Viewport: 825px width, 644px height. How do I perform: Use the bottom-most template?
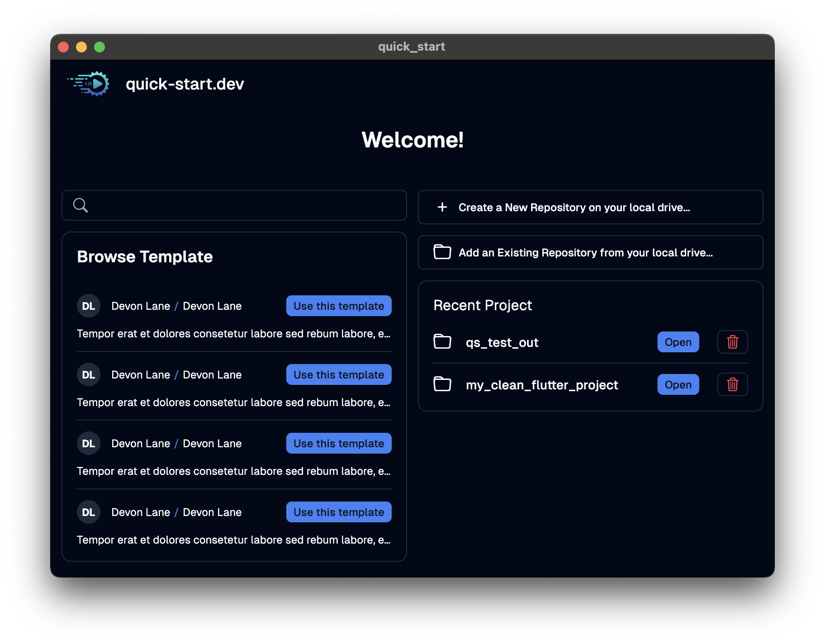click(338, 512)
